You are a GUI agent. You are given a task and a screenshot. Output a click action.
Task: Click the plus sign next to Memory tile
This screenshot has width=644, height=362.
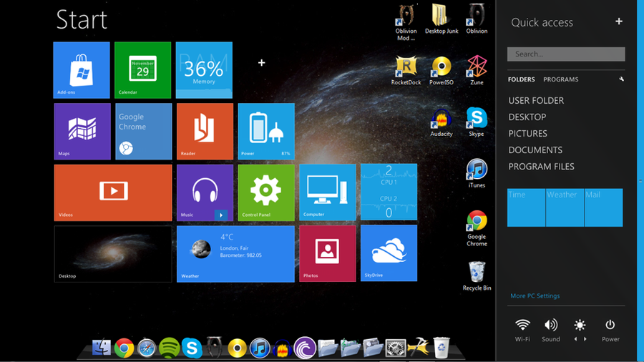click(262, 63)
